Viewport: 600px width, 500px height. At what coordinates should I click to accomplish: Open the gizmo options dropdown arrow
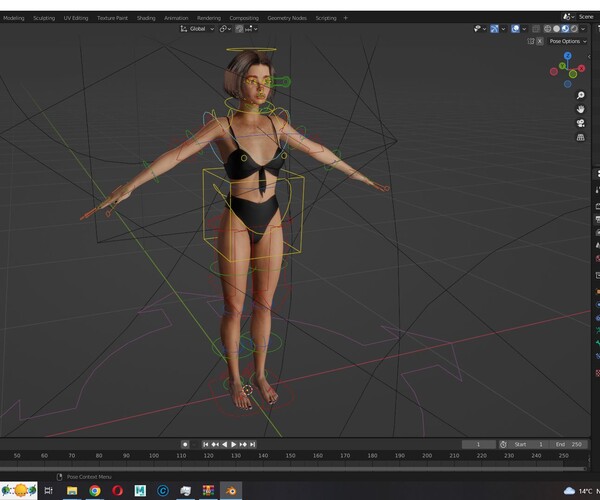(x=503, y=29)
